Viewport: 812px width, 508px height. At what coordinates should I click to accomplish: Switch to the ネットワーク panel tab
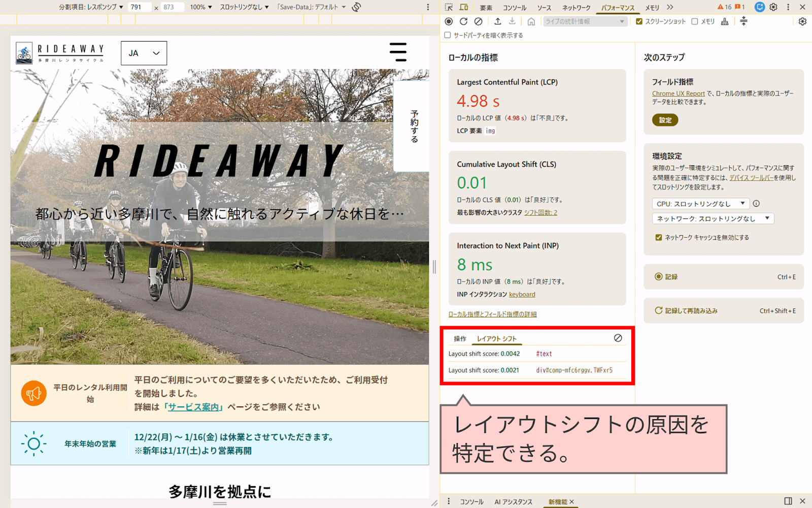[575, 7]
